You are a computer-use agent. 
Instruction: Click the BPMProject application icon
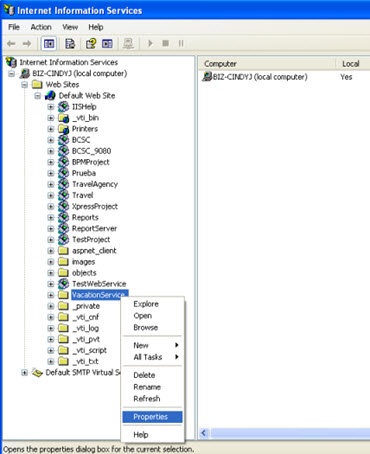[63, 162]
